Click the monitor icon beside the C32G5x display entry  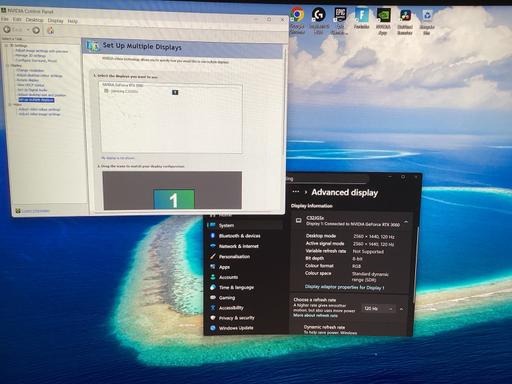(x=299, y=221)
